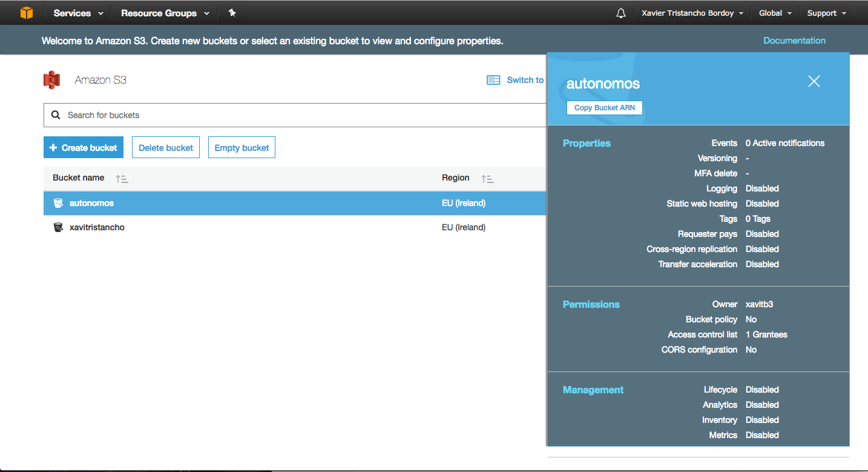Click Empty bucket button
Screen dimensions: 868x472
click(x=242, y=147)
